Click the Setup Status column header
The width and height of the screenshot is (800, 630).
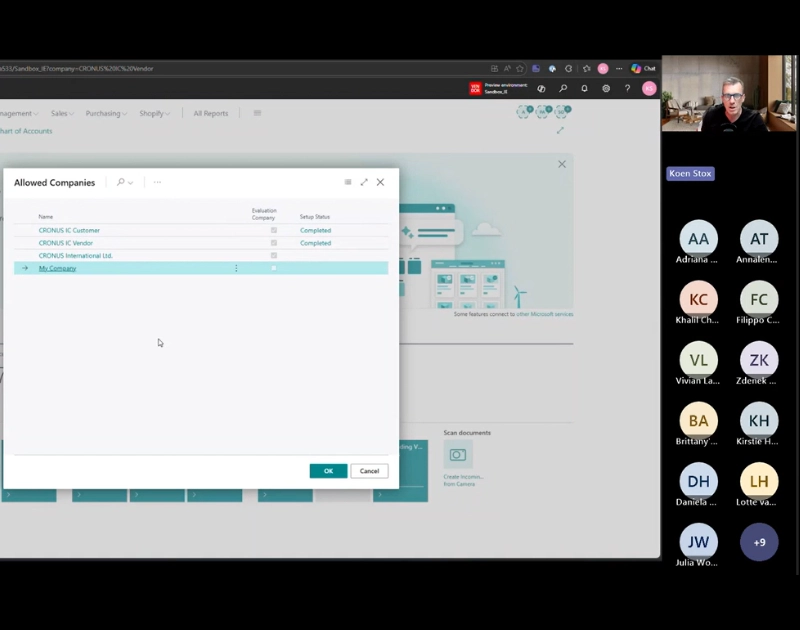tap(314, 217)
